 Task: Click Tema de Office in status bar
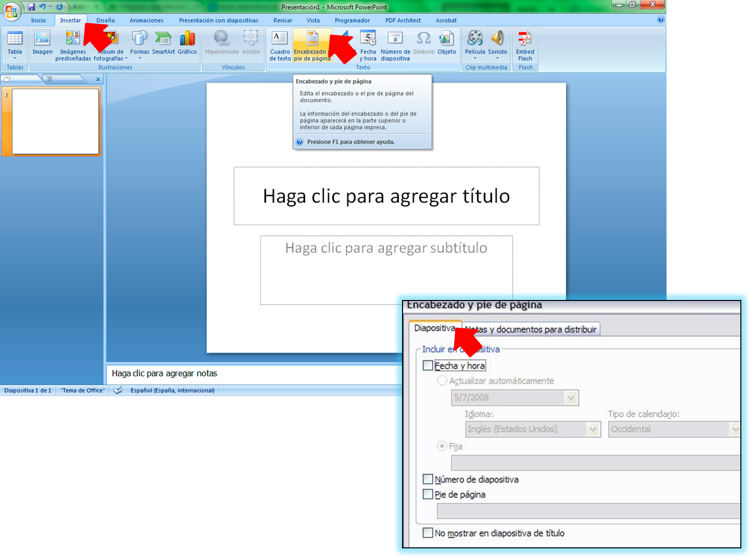point(83,391)
